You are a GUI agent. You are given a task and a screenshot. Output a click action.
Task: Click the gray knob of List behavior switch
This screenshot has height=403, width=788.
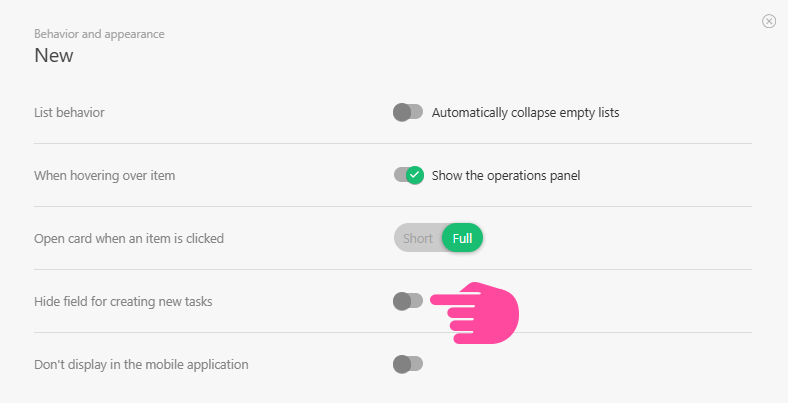pos(402,112)
